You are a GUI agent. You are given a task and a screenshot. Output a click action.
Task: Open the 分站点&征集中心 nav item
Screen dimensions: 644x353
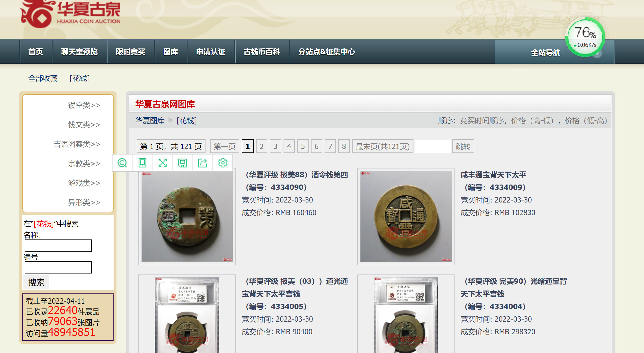click(327, 52)
